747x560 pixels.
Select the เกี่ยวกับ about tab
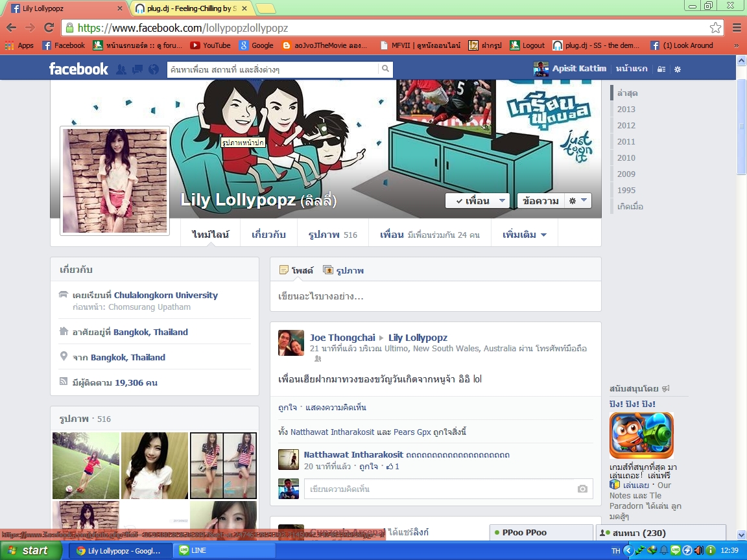(268, 234)
